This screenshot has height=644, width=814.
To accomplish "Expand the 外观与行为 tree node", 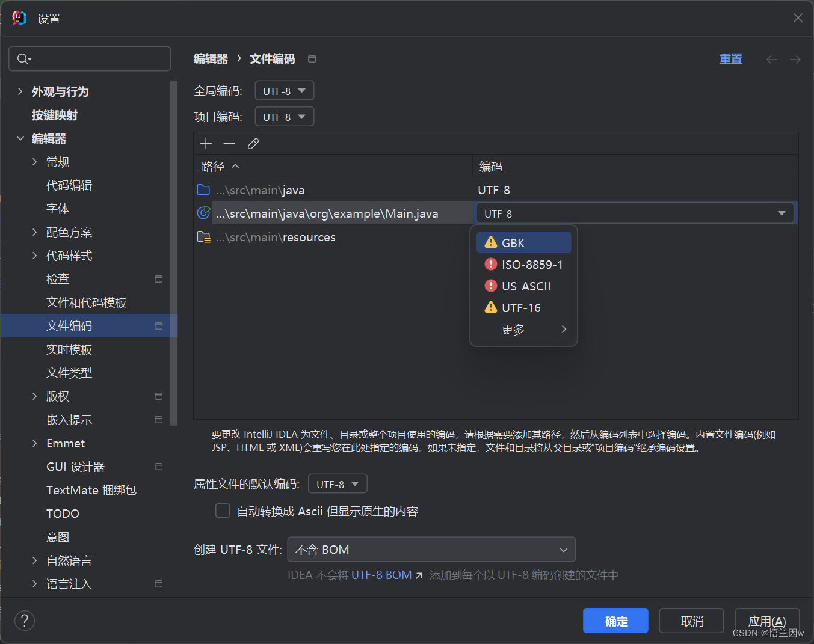I will 20,91.
